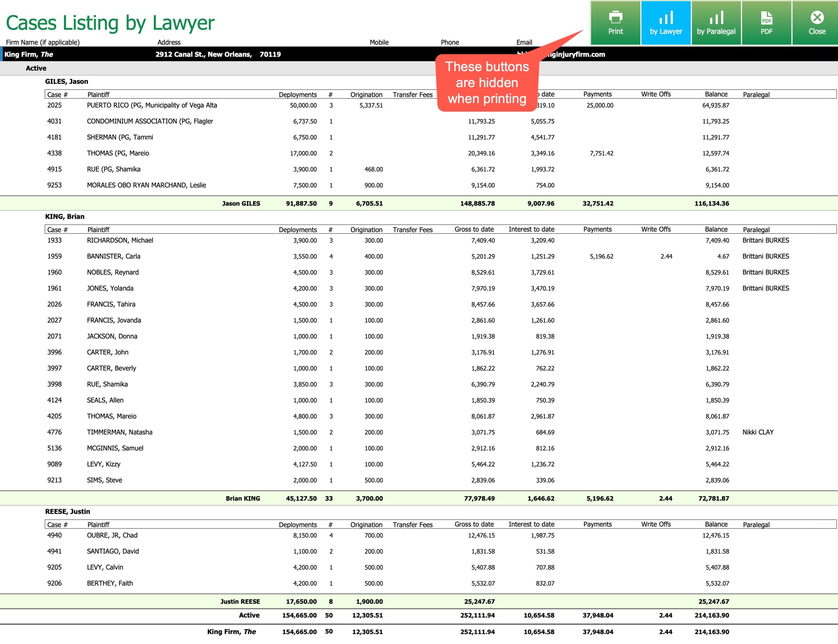Click plaintiff FRANCIS, Tahira
838x644 pixels.
111,304
